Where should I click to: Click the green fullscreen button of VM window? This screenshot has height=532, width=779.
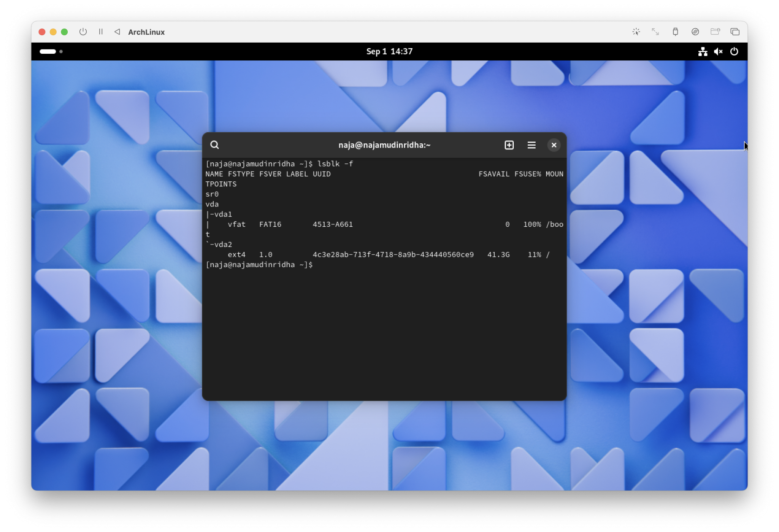coord(64,32)
